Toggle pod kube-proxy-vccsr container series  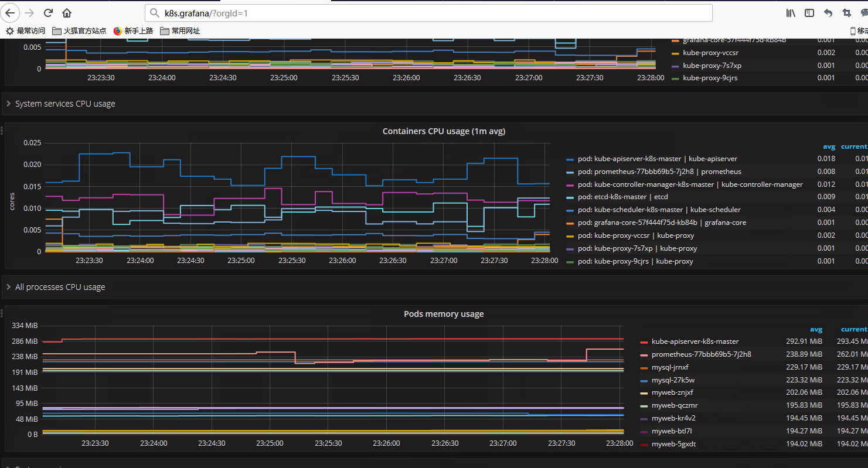[x=636, y=235]
